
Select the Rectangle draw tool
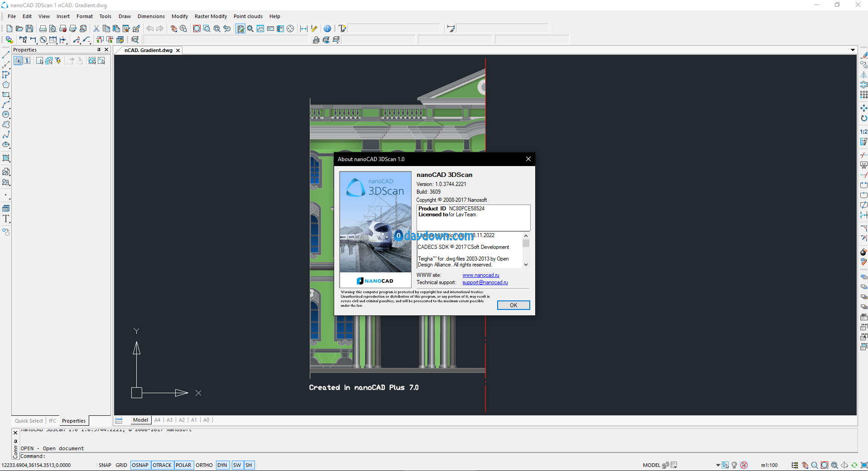(x=6, y=95)
